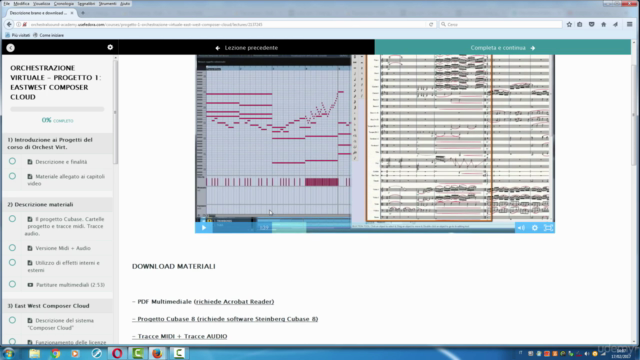The height and width of the screenshot is (360, 640).
Task: Go to 'Lezione precedente'
Action: click(247, 48)
